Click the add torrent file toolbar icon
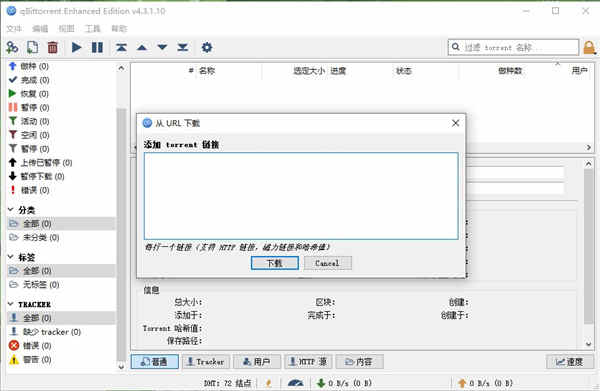The image size is (600, 391). [33, 47]
